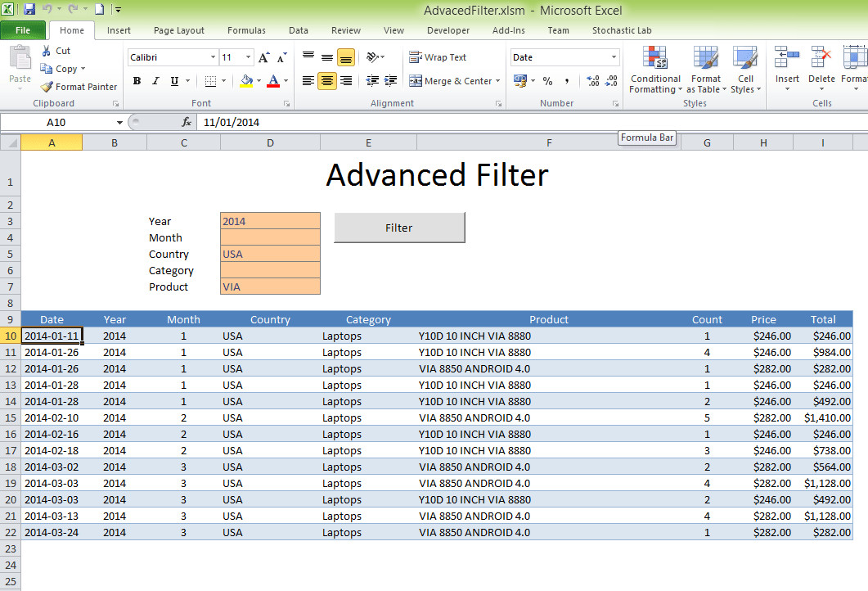The image size is (868, 591).
Task: Open Conditional Formatting options
Action: (x=655, y=70)
